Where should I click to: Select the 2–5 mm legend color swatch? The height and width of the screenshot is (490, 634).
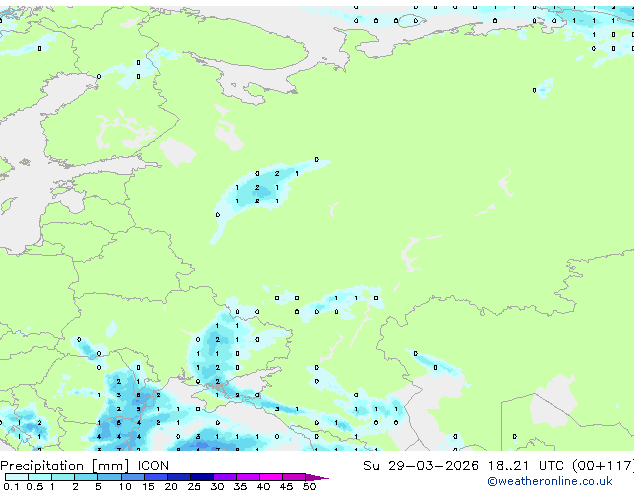[86, 477]
